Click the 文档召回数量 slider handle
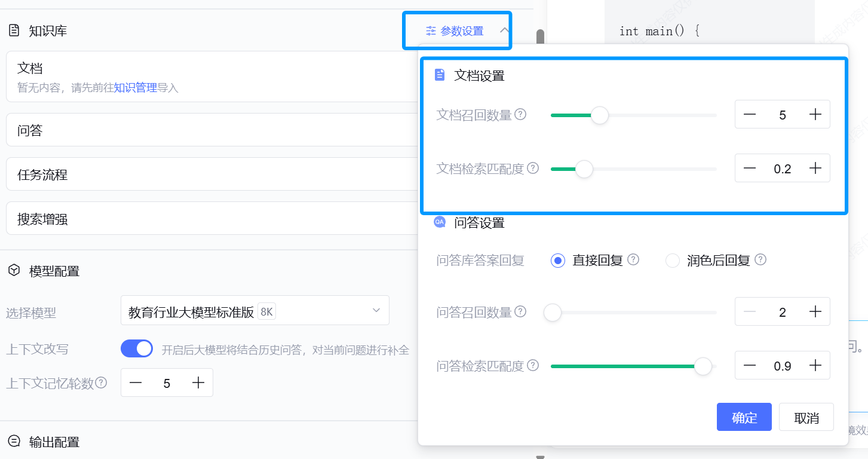The image size is (868, 459). [599, 115]
